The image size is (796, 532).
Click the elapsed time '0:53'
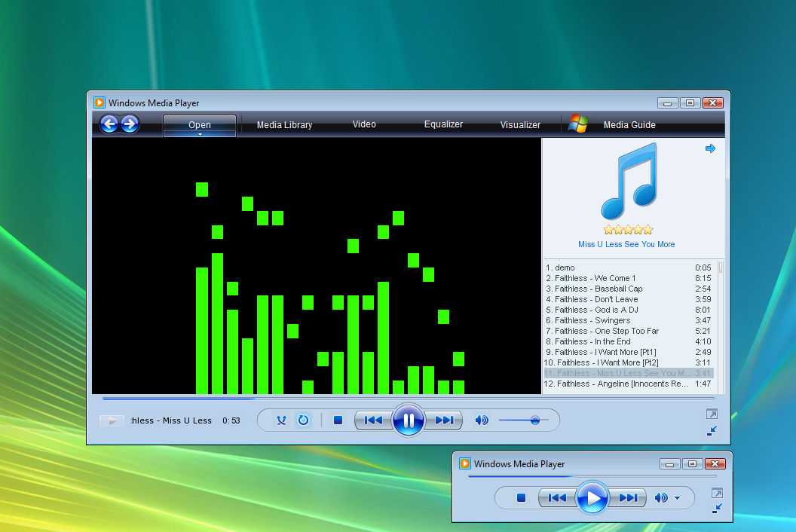pyautogui.click(x=231, y=420)
